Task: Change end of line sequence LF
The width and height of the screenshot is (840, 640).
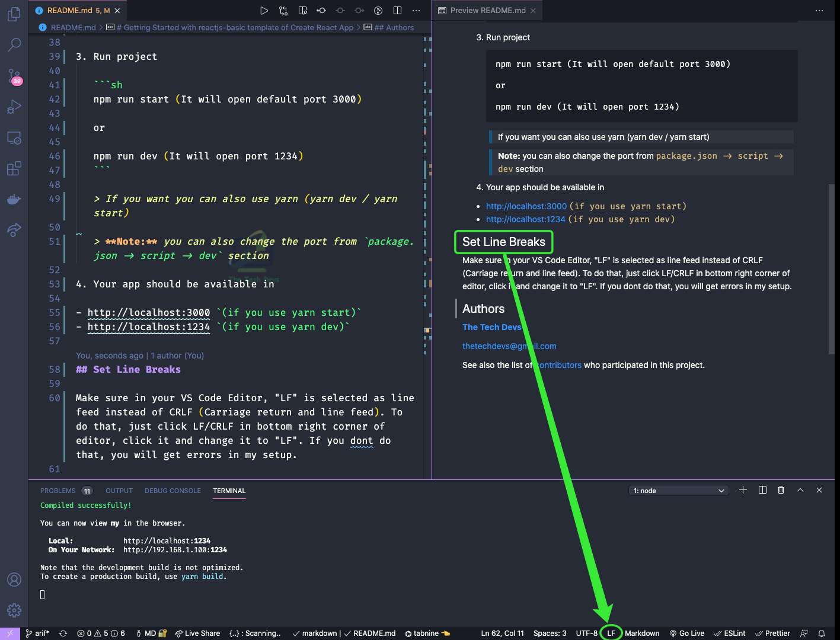Action: [x=611, y=633]
